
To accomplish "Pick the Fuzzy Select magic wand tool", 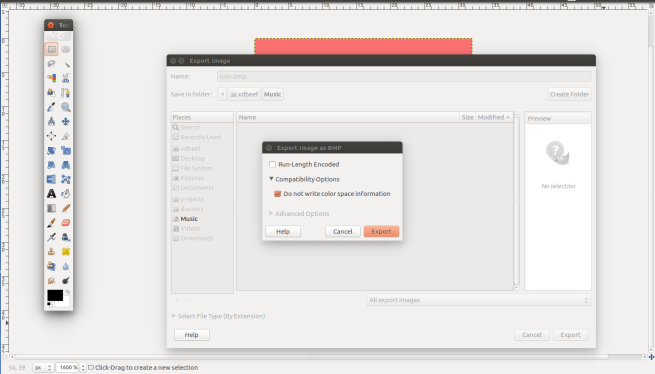I will (x=66, y=64).
